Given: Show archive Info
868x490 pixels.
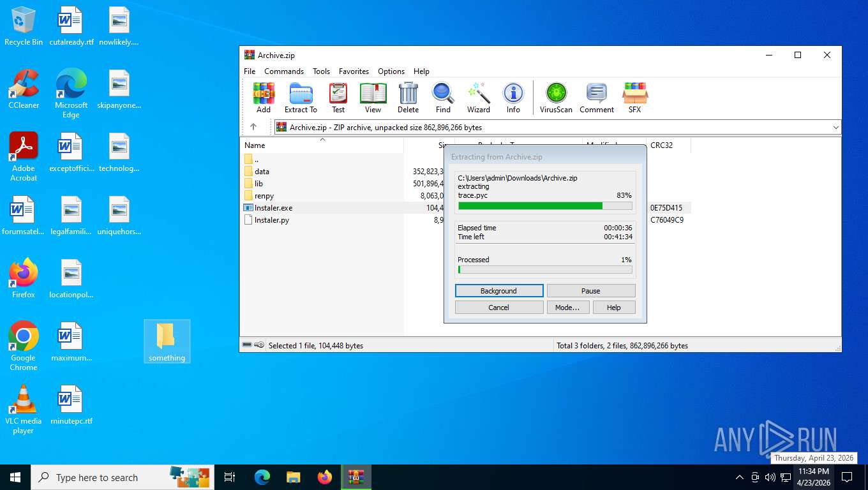Looking at the screenshot, I should point(513,98).
